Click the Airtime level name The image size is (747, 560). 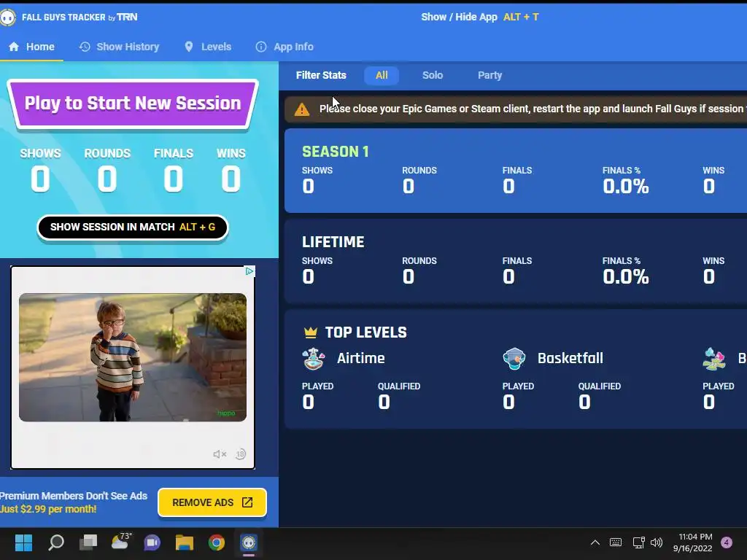tap(361, 358)
